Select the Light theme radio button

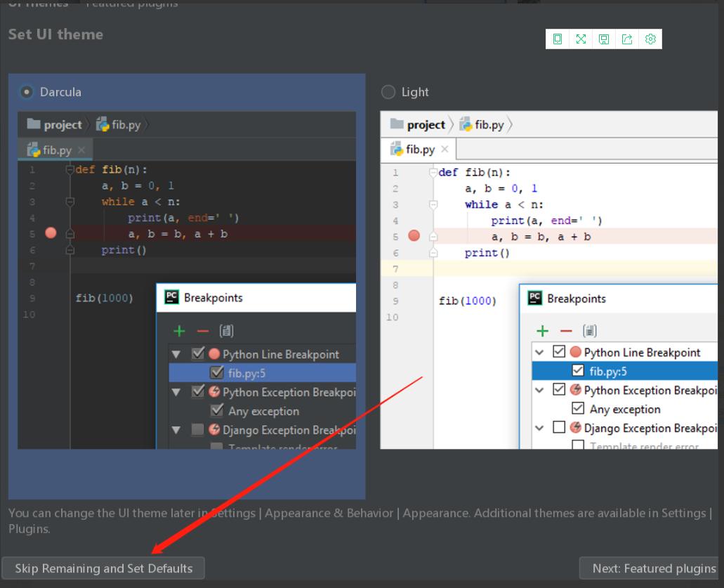388,92
